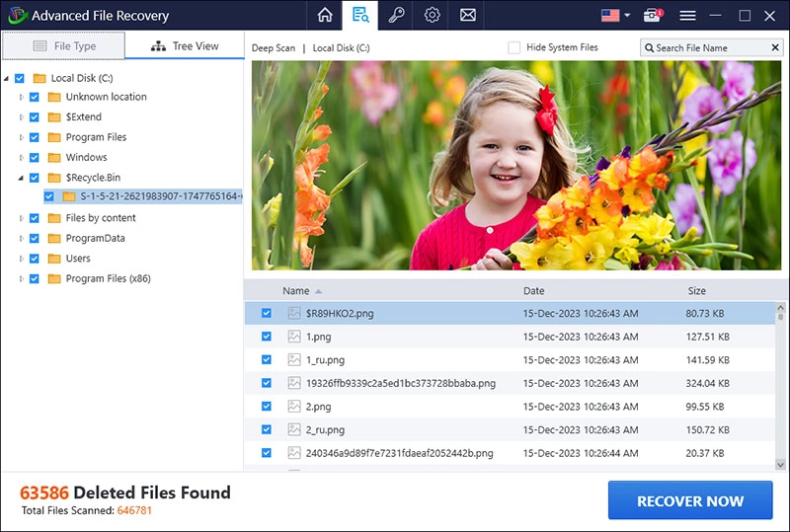Screen dimensions: 790x532
Task: Click image icon of $R89HKO2.png
Action: coord(294,313)
